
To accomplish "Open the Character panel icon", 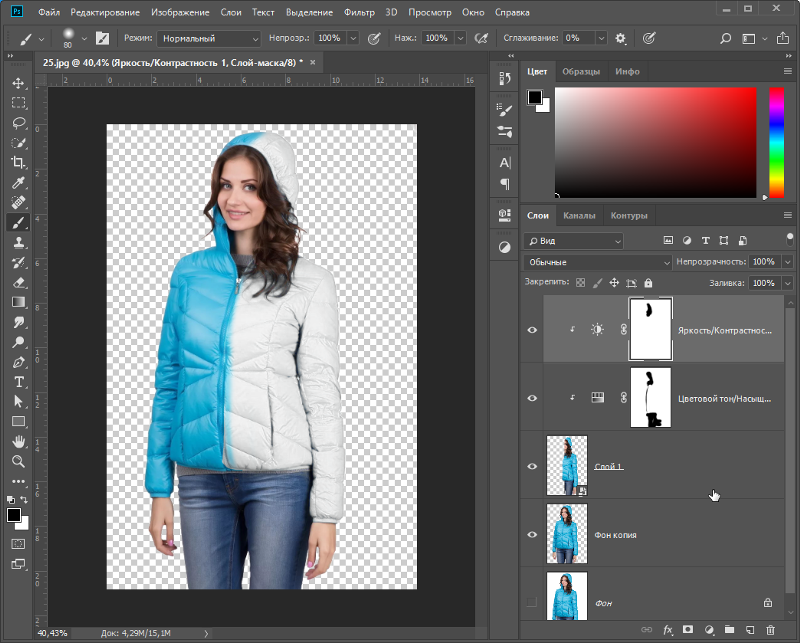I will (x=505, y=163).
